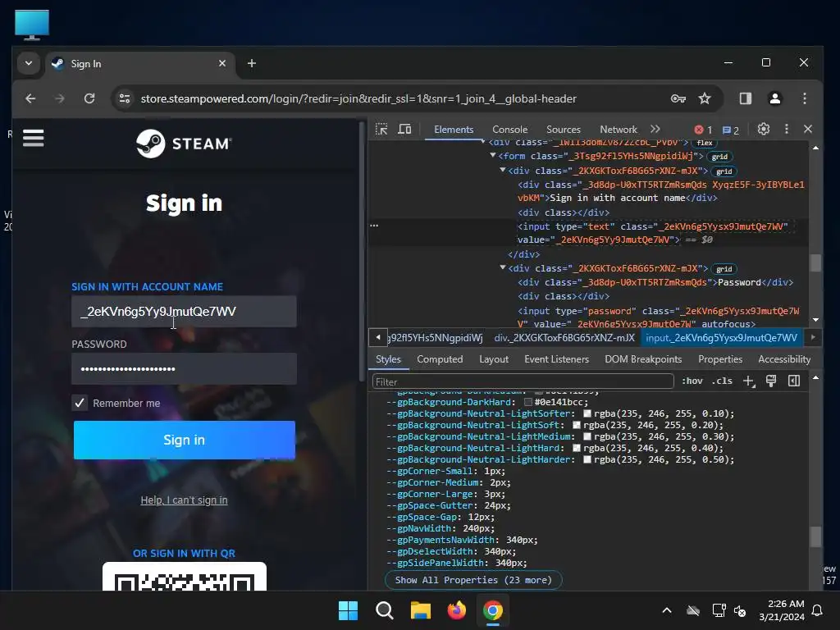The width and height of the screenshot is (840, 630).
Task: Show the error count in DevTools
Action: [703, 130]
